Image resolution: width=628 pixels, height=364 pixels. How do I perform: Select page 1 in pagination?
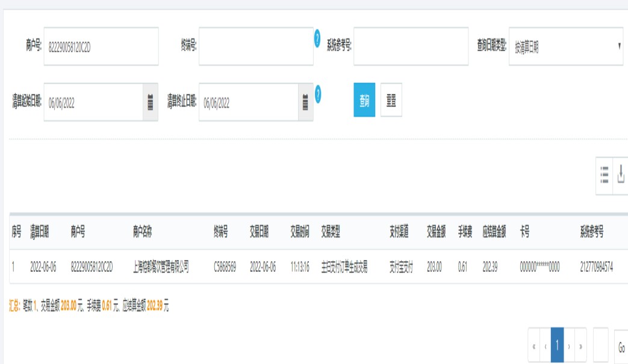coord(558,345)
